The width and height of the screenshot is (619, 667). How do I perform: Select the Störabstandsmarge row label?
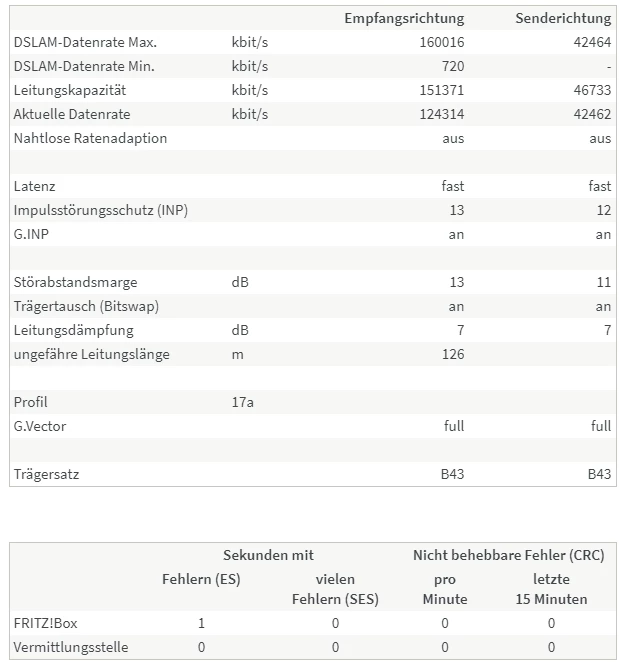76,283
